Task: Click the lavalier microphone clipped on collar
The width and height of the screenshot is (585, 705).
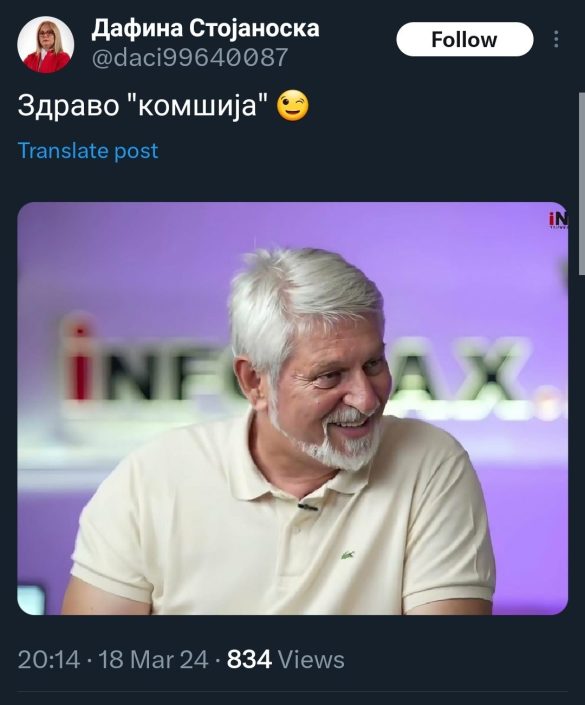Action: 308,507
